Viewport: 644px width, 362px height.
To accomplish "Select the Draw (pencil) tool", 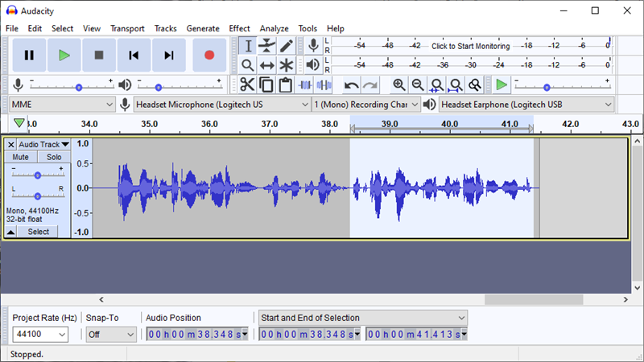I will [x=287, y=46].
